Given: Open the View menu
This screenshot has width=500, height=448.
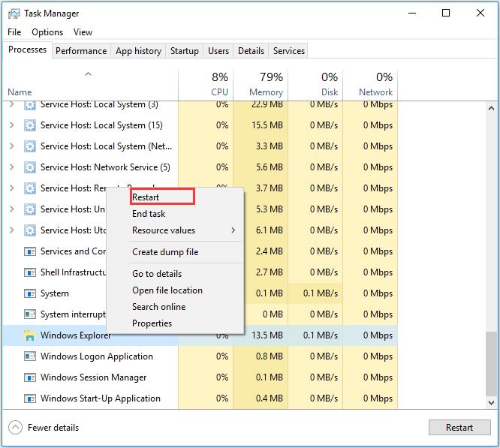Looking at the screenshot, I should 83,32.
